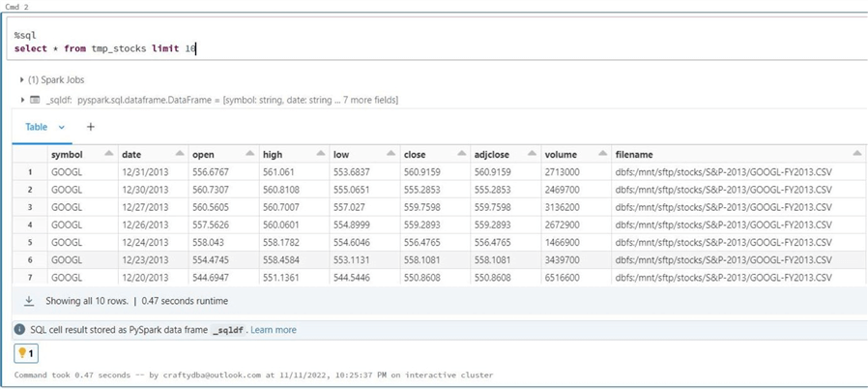Select the Table results tab
This screenshot has height=390, width=868.
[x=36, y=127]
